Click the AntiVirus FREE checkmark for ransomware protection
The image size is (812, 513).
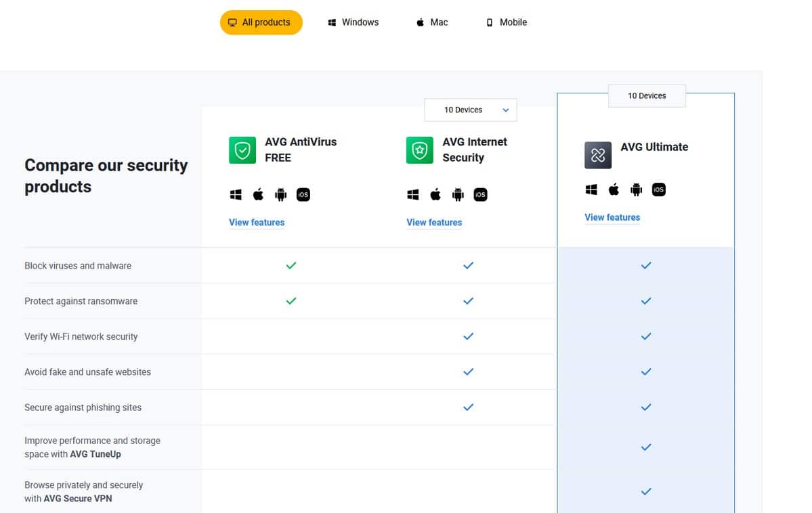291,300
